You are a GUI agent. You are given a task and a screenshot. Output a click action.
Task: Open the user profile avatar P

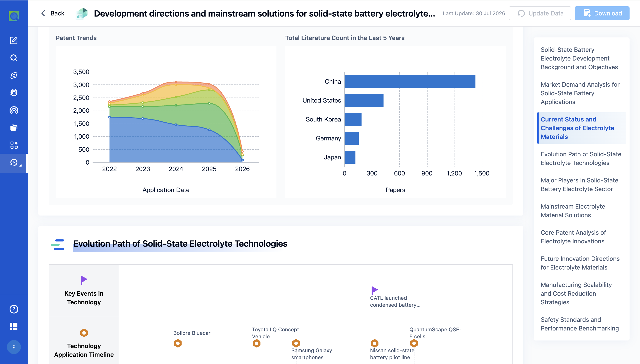[14, 347]
